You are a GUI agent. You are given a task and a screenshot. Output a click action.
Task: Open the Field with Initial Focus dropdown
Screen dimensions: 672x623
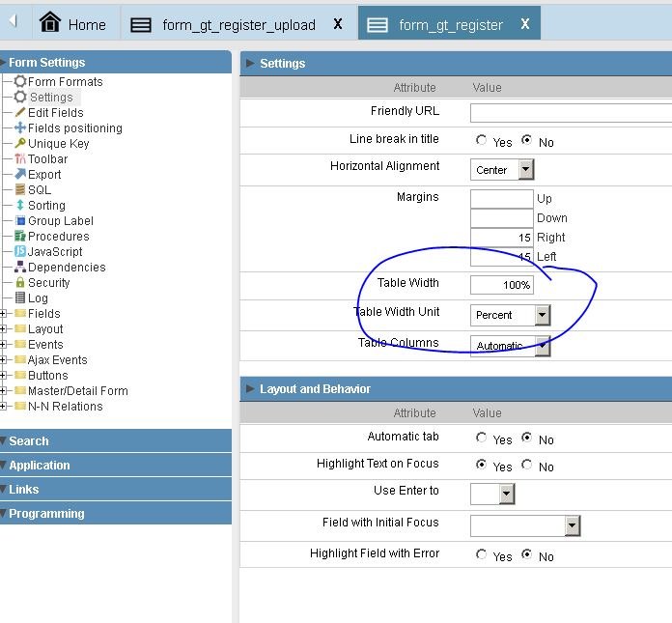point(525,525)
